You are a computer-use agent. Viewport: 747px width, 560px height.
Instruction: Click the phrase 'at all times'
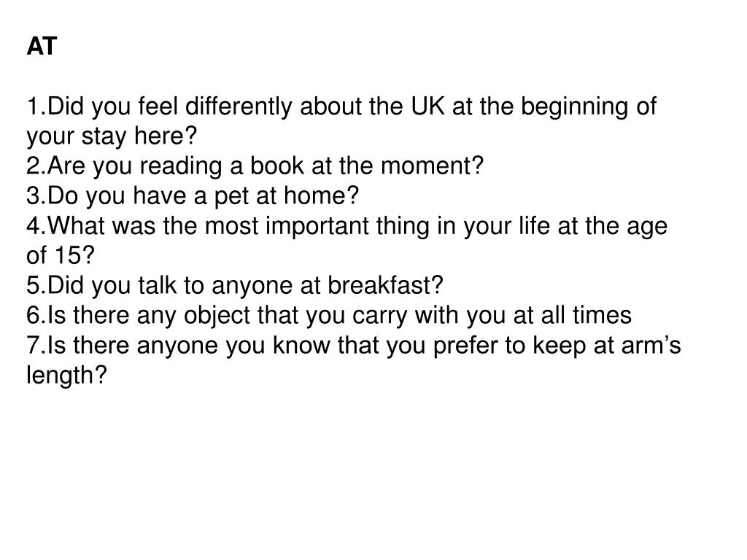point(572,315)
